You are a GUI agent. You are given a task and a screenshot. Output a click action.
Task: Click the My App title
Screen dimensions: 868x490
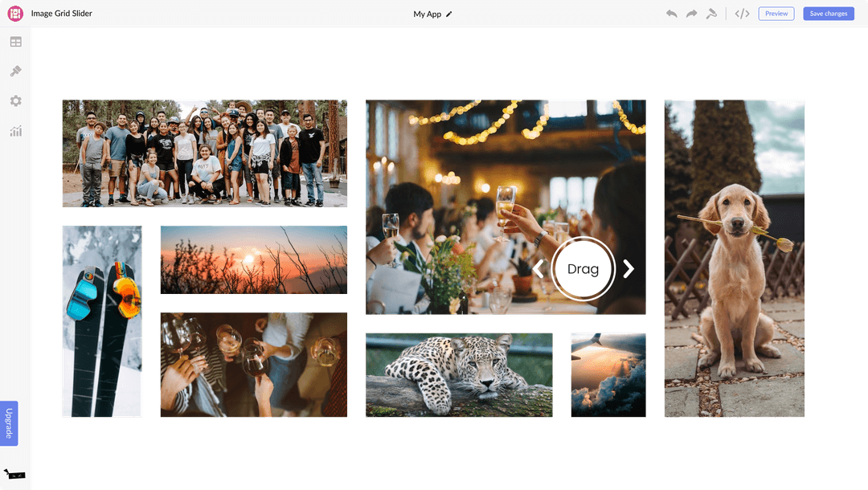coord(427,14)
